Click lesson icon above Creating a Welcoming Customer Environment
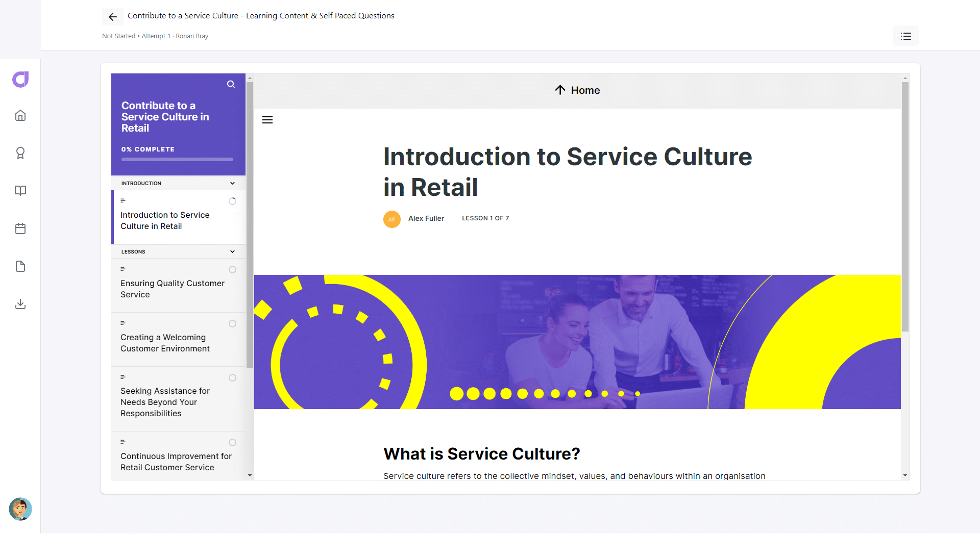 tap(123, 323)
